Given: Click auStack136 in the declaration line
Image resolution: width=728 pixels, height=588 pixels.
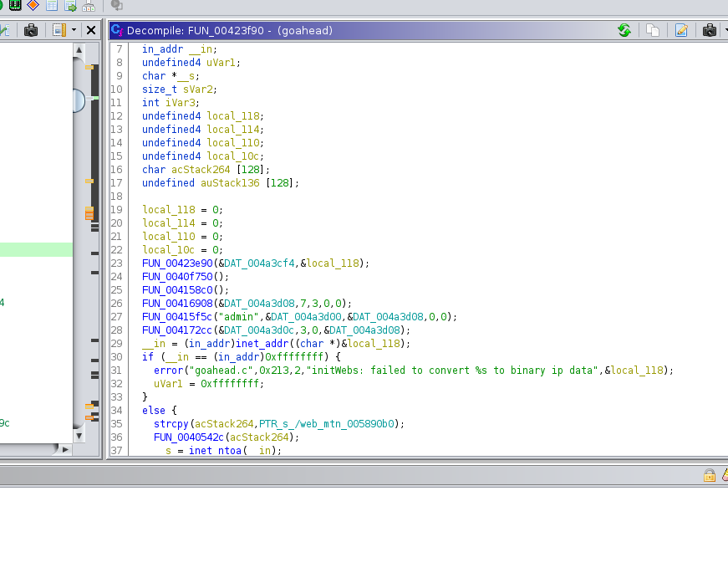Looking at the screenshot, I should [230, 183].
